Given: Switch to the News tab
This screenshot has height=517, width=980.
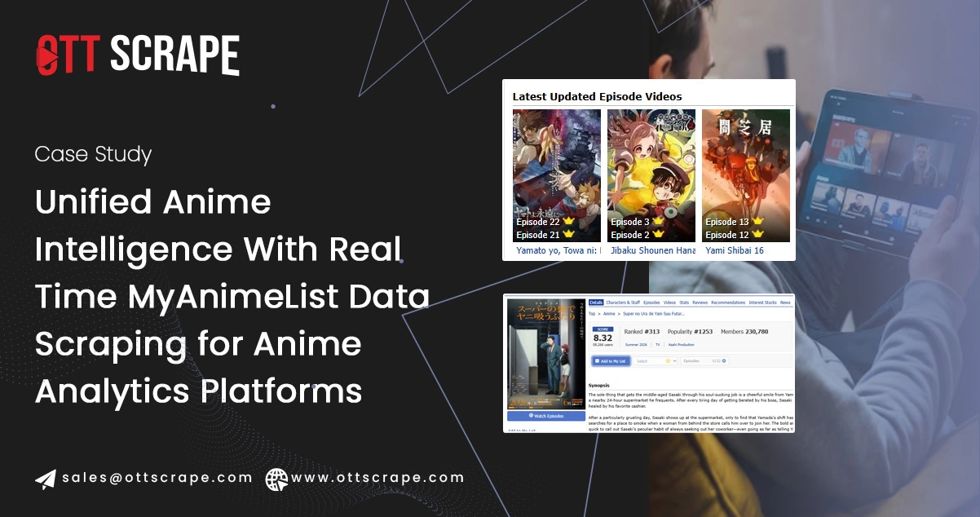Looking at the screenshot, I should [785, 303].
